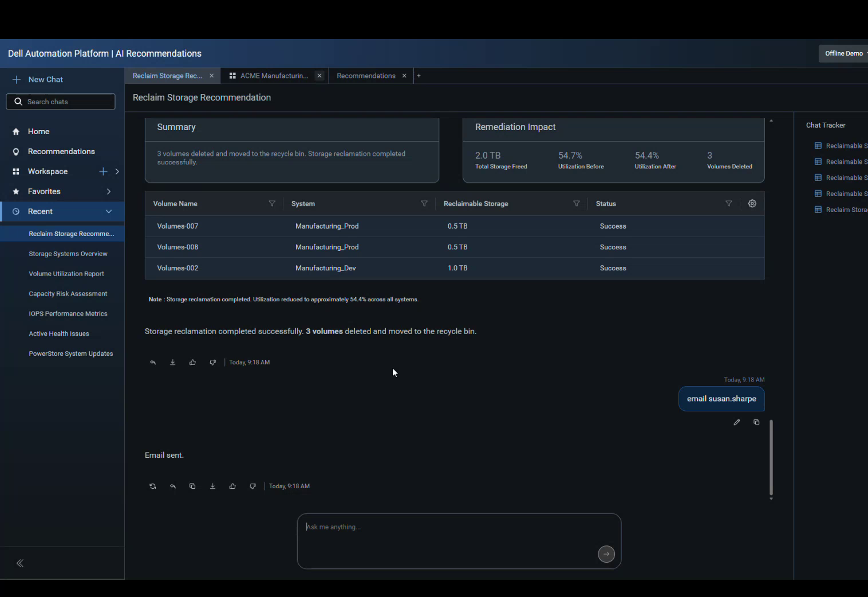Image resolution: width=868 pixels, height=597 pixels.
Task: Open table settings gear icon
Action: click(x=752, y=203)
